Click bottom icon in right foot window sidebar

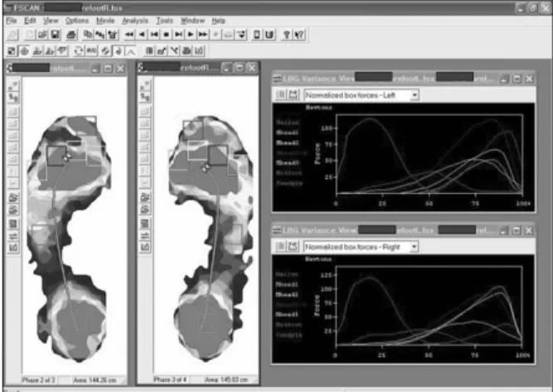pyautogui.click(x=145, y=247)
